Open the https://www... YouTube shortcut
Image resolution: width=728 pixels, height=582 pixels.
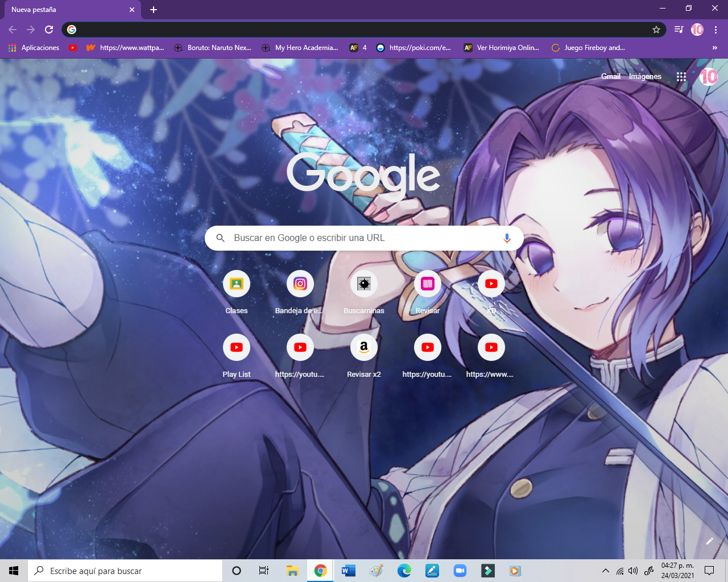tap(491, 357)
